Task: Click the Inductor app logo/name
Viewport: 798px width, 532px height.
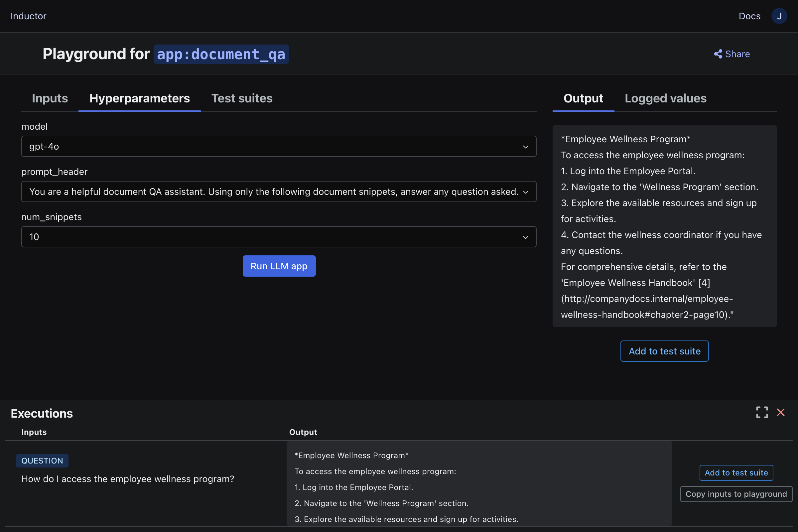Action: pyautogui.click(x=28, y=16)
